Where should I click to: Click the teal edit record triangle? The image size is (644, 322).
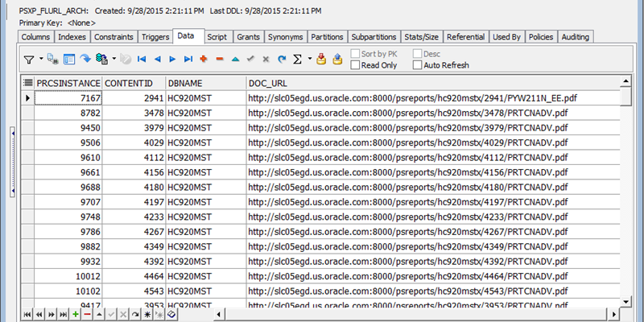(235, 59)
